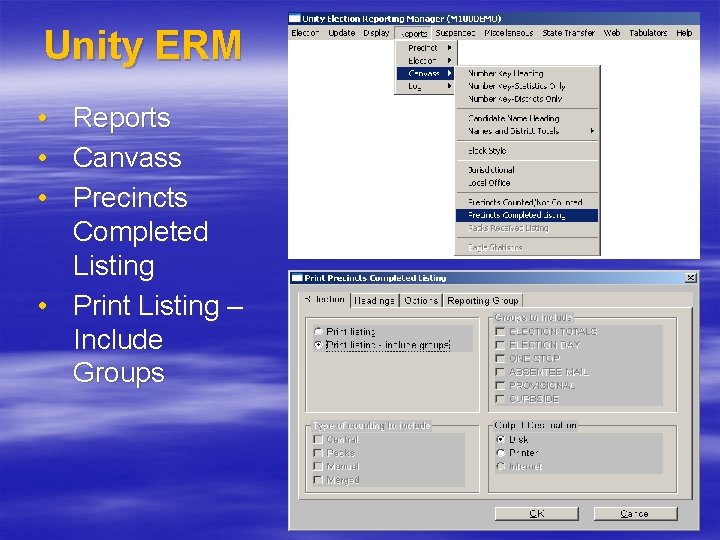Expand the Election submenu under Reports
Screen dimensions: 720x540
pos(425,61)
